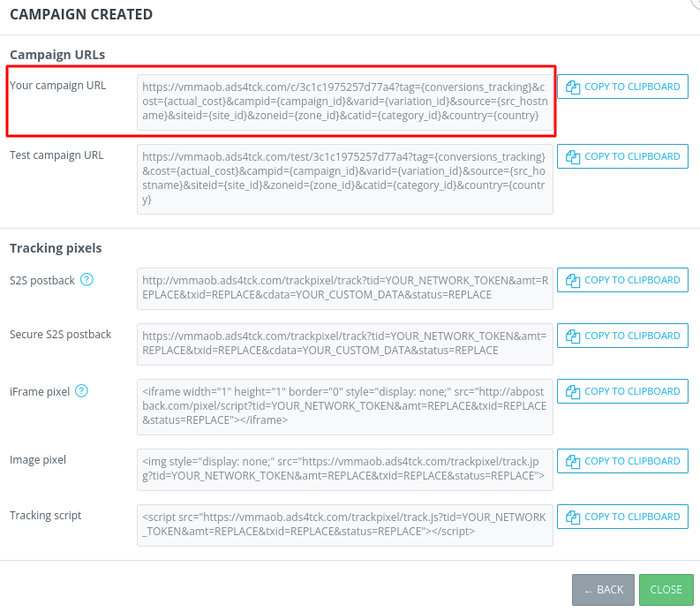Copy the Secure S2S postback URL
The image size is (700, 612).
pos(622,336)
